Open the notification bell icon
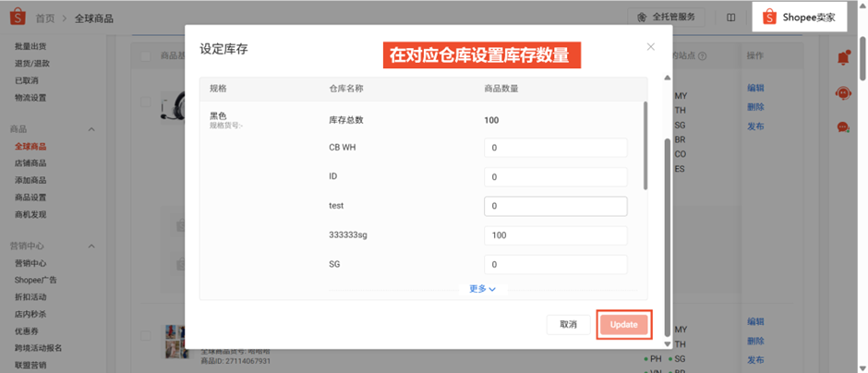868x373 pixels. [844, 57]
